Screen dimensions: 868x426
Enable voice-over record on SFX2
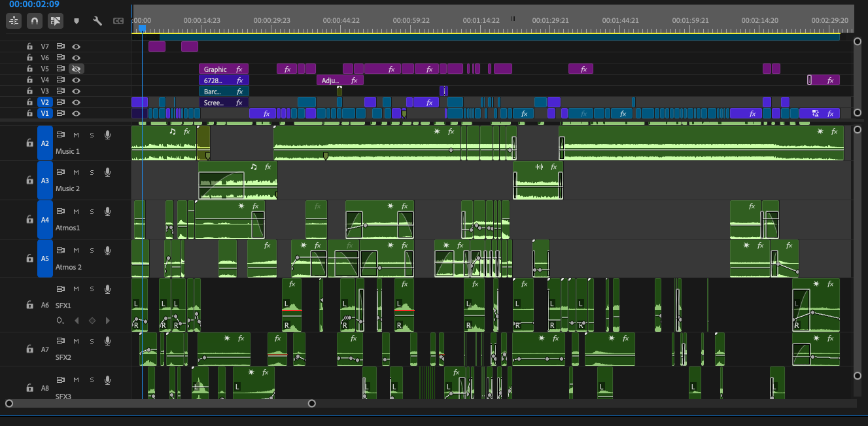107,340
